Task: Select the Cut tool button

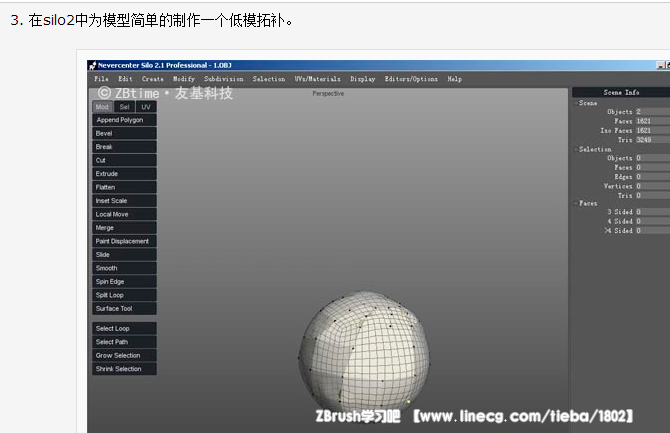Action: click(124, 160)
